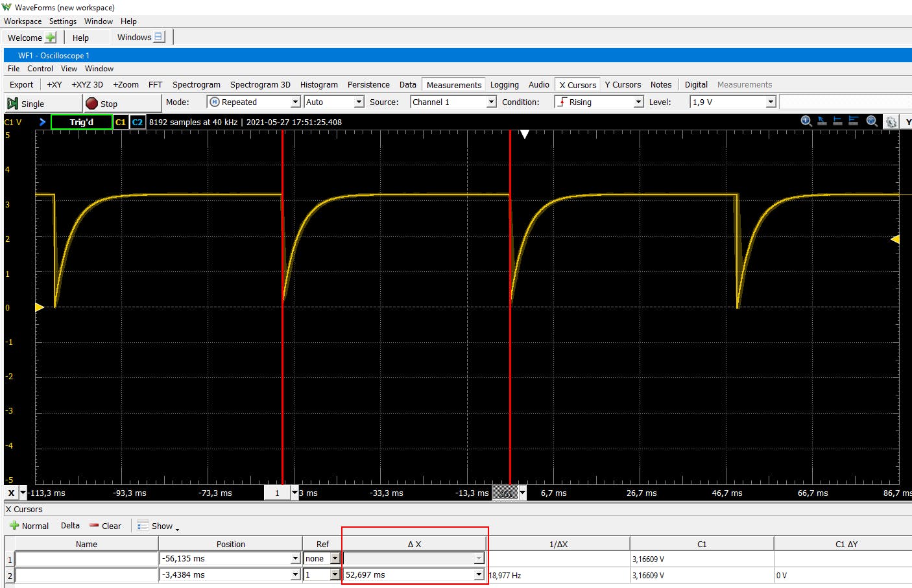Clear the X cursors
The image size is (912, 588).
(105, 526)
